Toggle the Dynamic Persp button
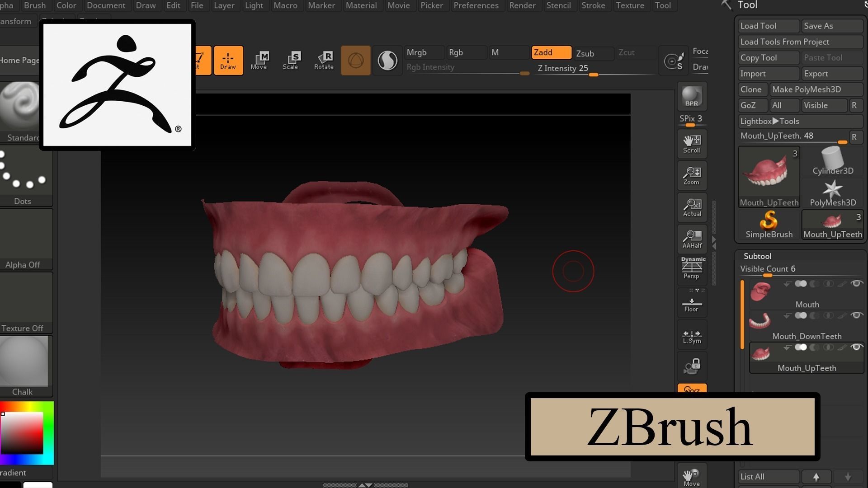868x488 pixels. click(692, 268)
